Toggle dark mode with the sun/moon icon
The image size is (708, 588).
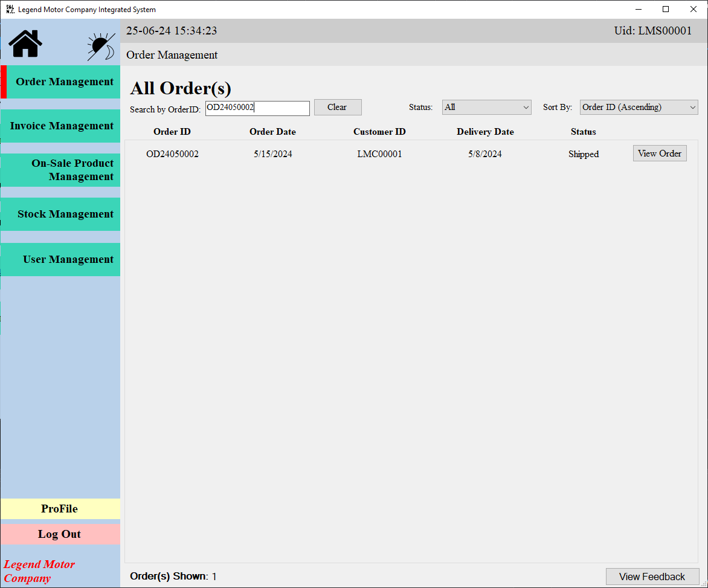[x=100, y=44]
